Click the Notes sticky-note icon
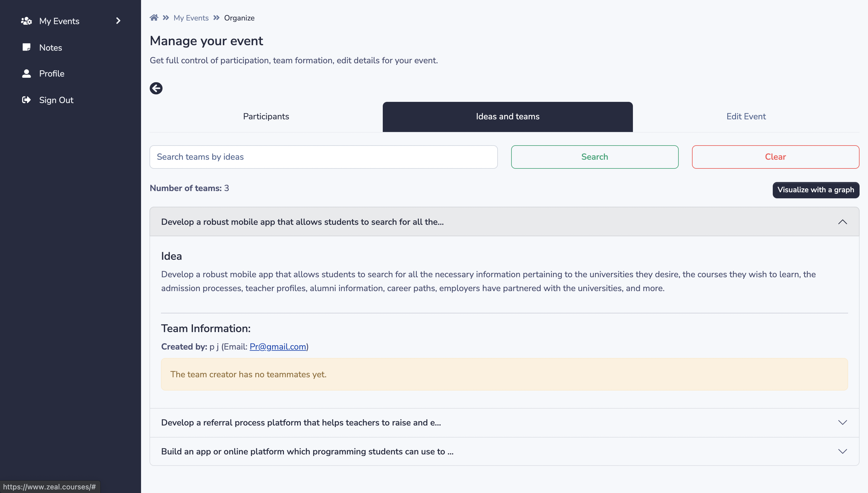The image size is (868, 493). (27, 47)
